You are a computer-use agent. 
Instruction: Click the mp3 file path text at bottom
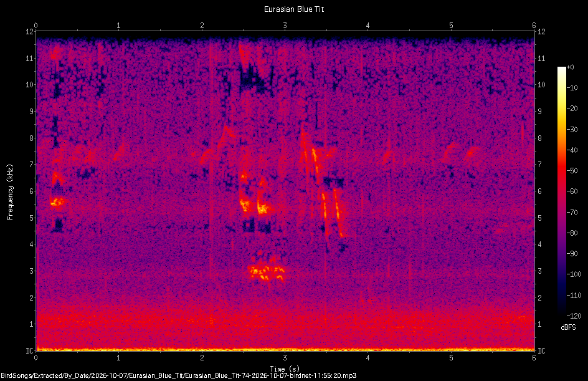(x=179, y=375)
